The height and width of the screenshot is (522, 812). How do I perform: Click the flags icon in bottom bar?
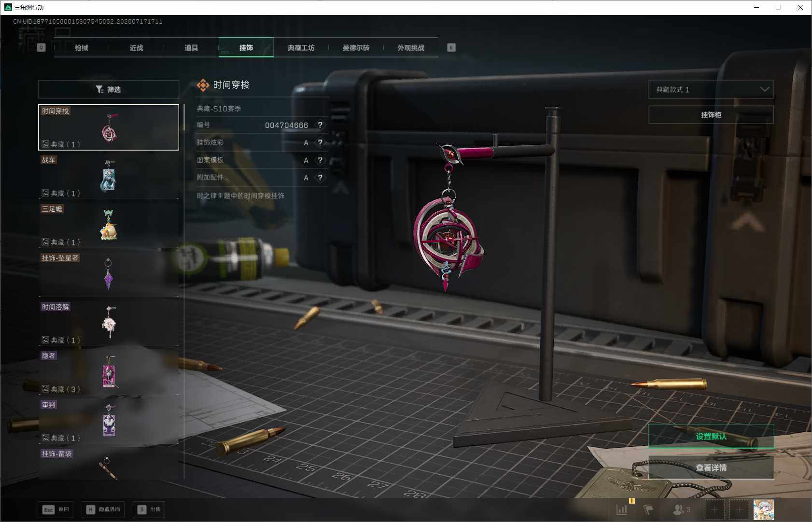[x=648, y=509]
